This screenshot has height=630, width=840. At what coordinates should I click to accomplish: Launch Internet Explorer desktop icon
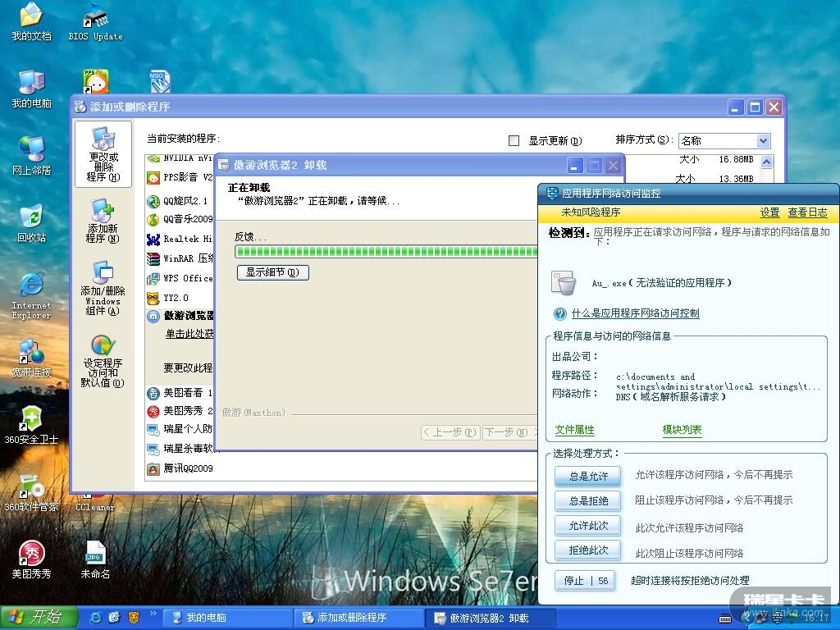32,295
